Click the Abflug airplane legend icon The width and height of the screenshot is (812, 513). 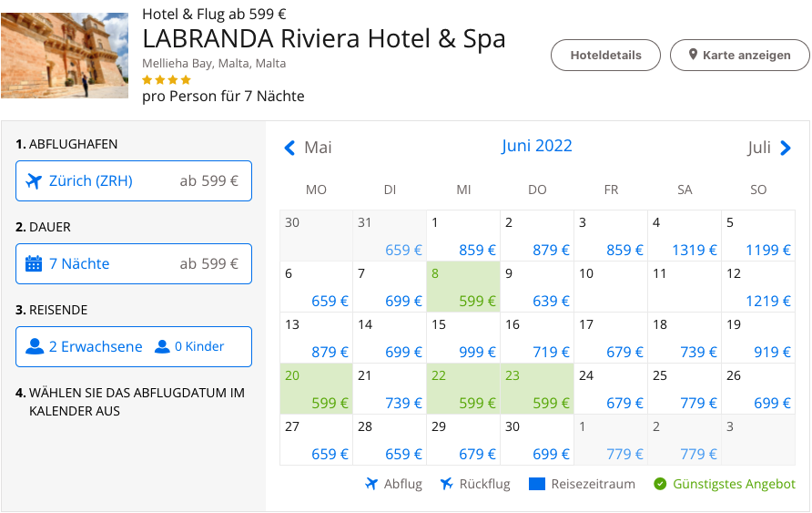370,484
